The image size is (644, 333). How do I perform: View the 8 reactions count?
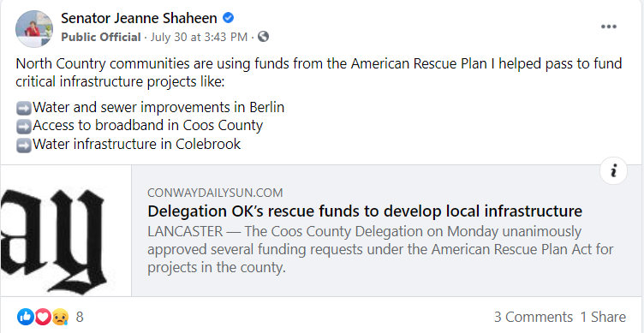pyautogui.click(x=80, y=317)
